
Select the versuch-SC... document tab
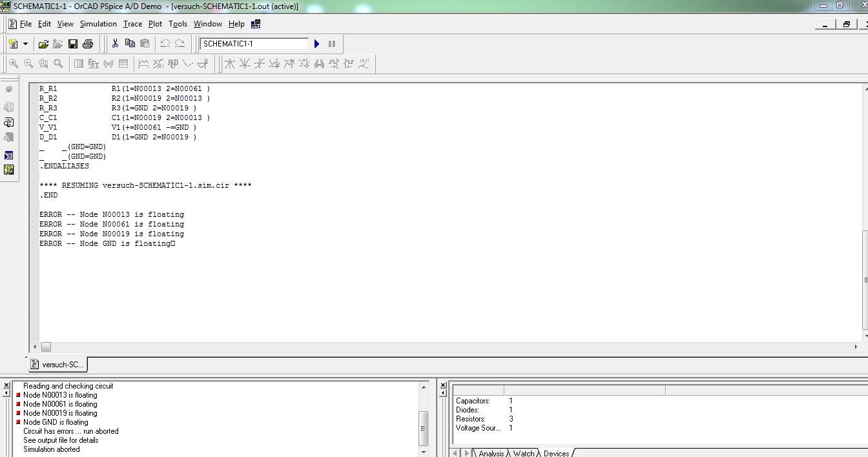(x=57, y=365)
